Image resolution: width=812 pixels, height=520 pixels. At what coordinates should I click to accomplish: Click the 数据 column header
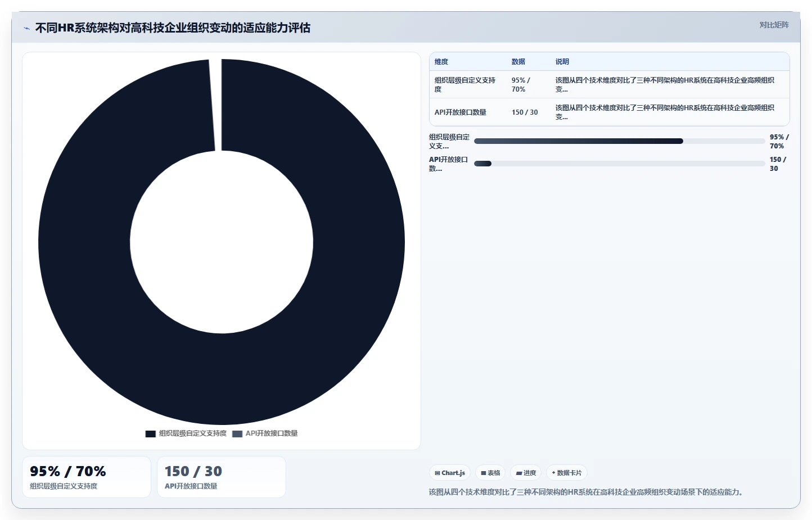click(x=518, y=62)
